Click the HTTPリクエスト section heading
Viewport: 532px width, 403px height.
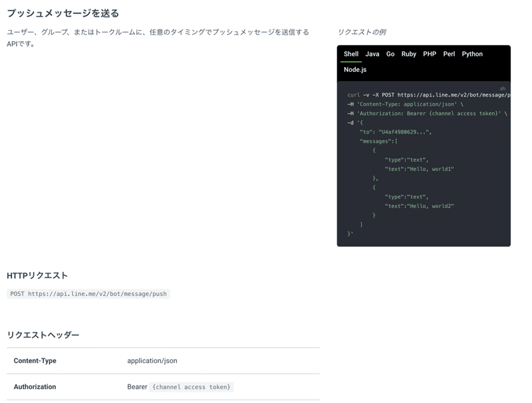point(37,275)
